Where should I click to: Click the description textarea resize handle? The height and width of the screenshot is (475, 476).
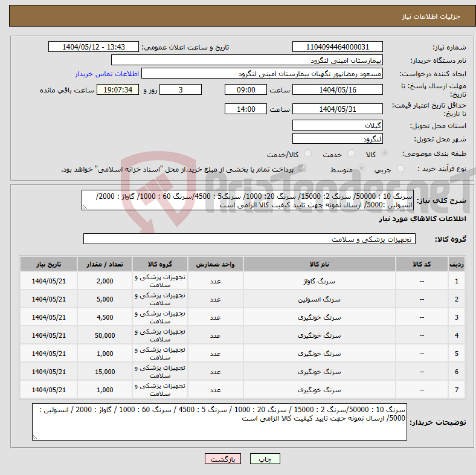85,207
